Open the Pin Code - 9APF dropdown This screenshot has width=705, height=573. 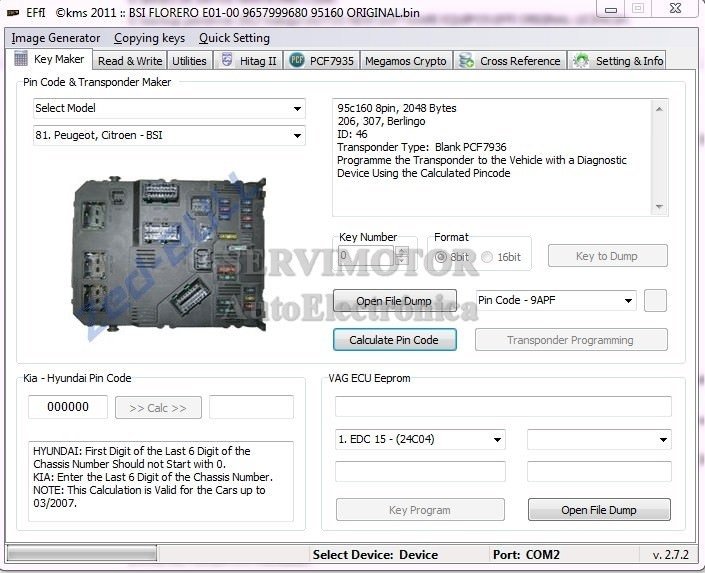628,300
